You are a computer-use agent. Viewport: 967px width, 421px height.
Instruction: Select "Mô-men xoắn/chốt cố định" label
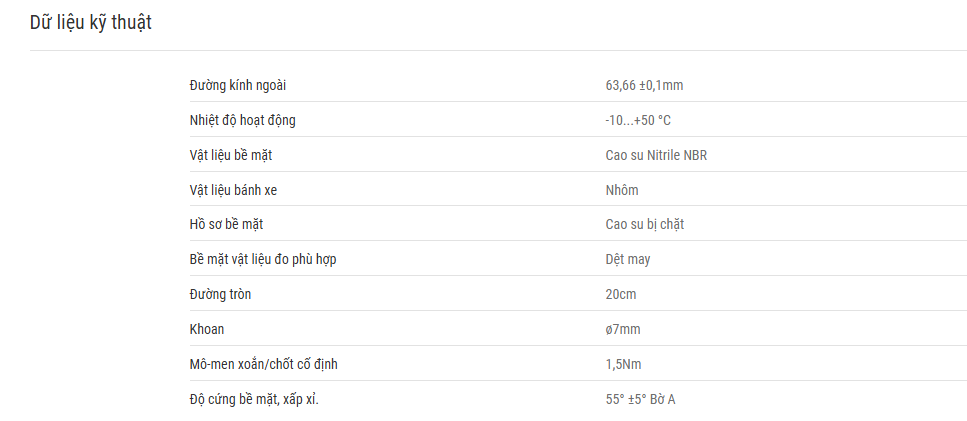pyautogui.click(x=263, y=364)
